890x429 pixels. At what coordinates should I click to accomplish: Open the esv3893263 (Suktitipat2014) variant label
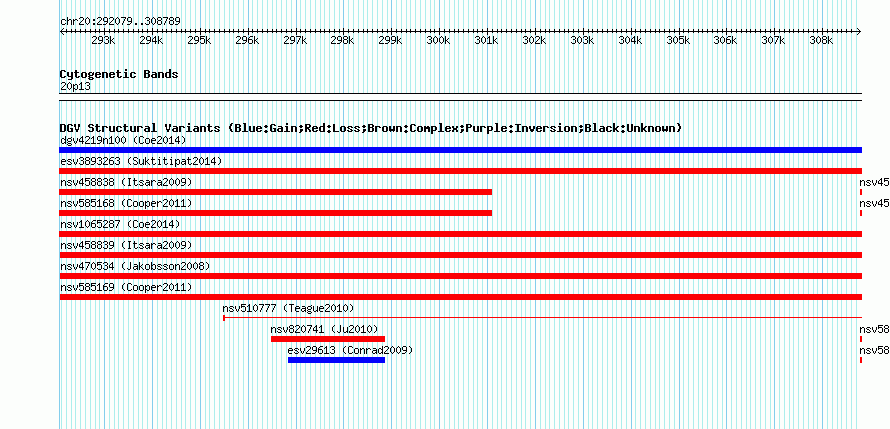pos(141,161)
